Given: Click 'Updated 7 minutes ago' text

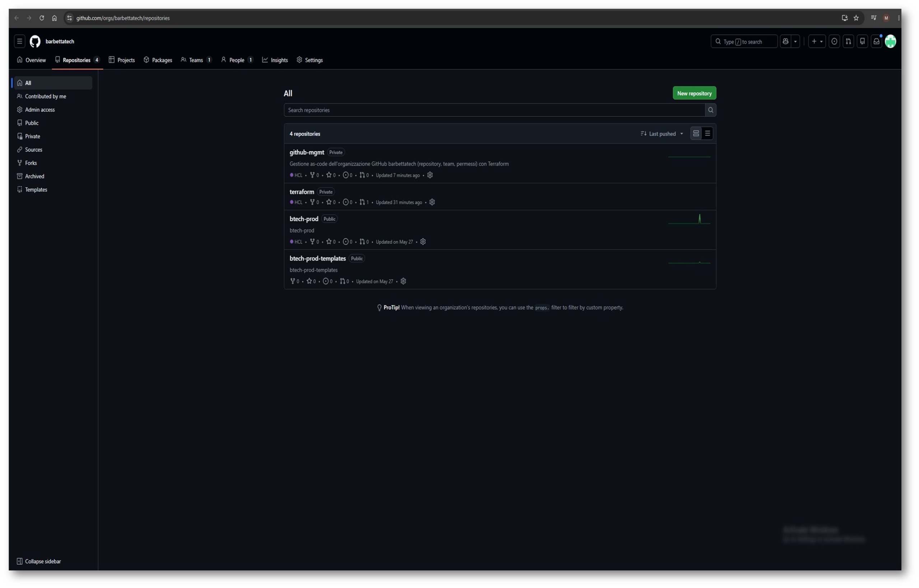Looking at the screenshot, I should [397, 175].
